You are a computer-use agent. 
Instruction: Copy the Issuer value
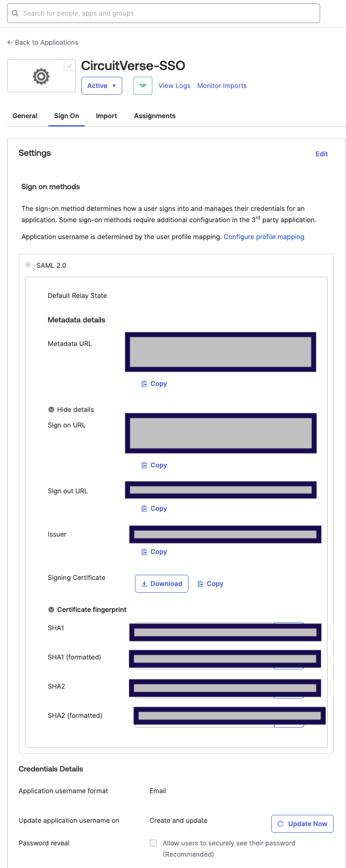(155, 552)
